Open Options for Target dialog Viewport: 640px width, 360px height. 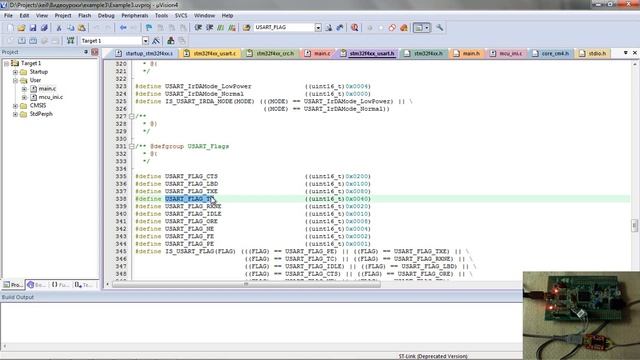point(156,41)
